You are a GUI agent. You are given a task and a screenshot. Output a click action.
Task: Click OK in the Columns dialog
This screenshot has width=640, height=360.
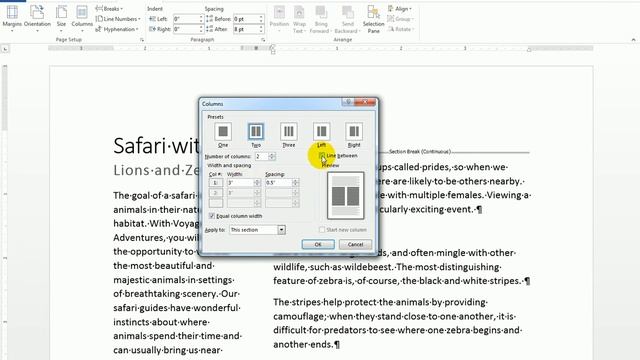pos(318,244)
